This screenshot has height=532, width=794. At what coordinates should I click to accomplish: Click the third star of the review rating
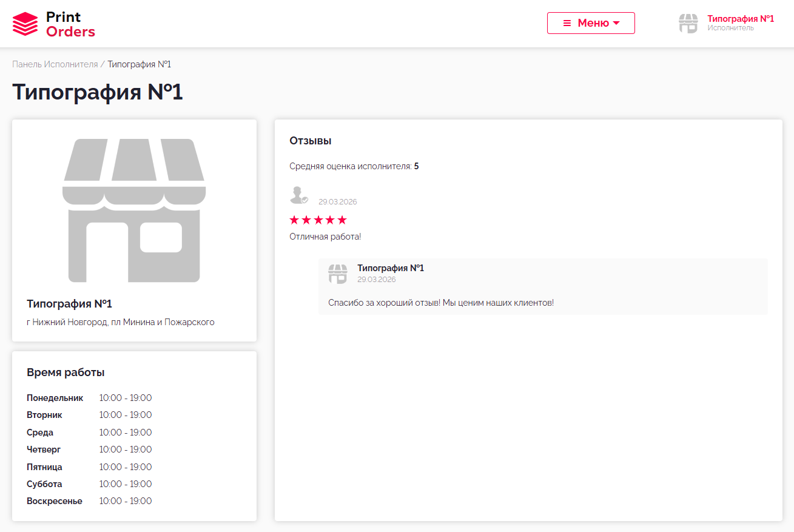click(x=318, y=220)
